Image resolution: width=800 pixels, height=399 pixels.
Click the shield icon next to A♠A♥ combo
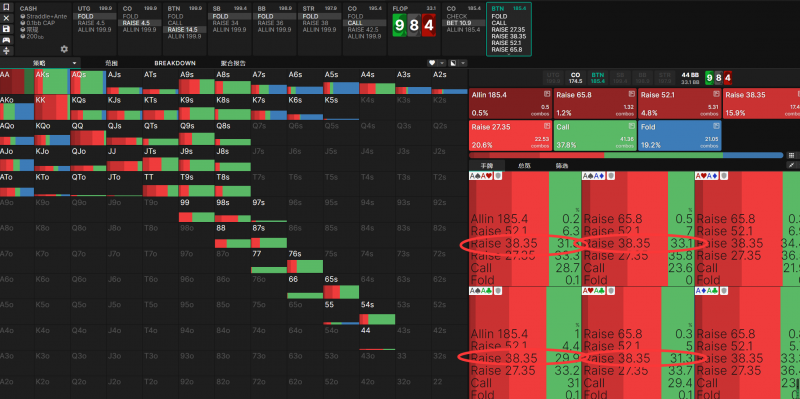tap(497, 176)
